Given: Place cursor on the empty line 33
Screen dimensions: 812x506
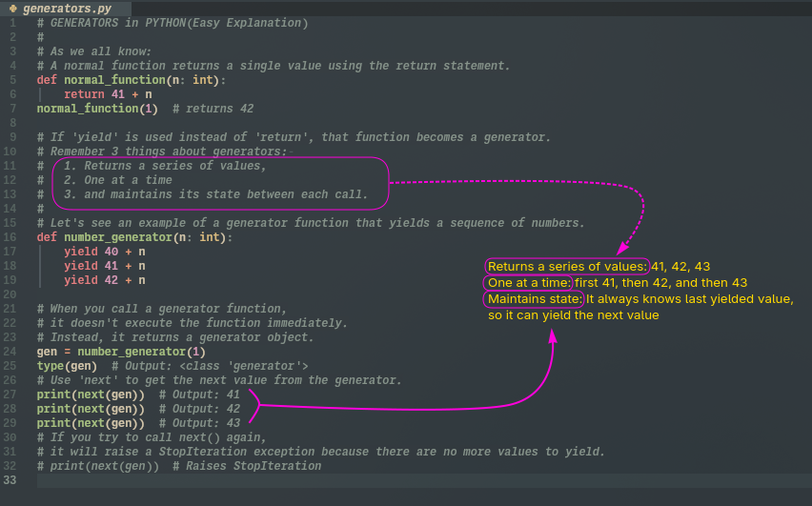Looking at the screenshot, I should tap(286, 480).
